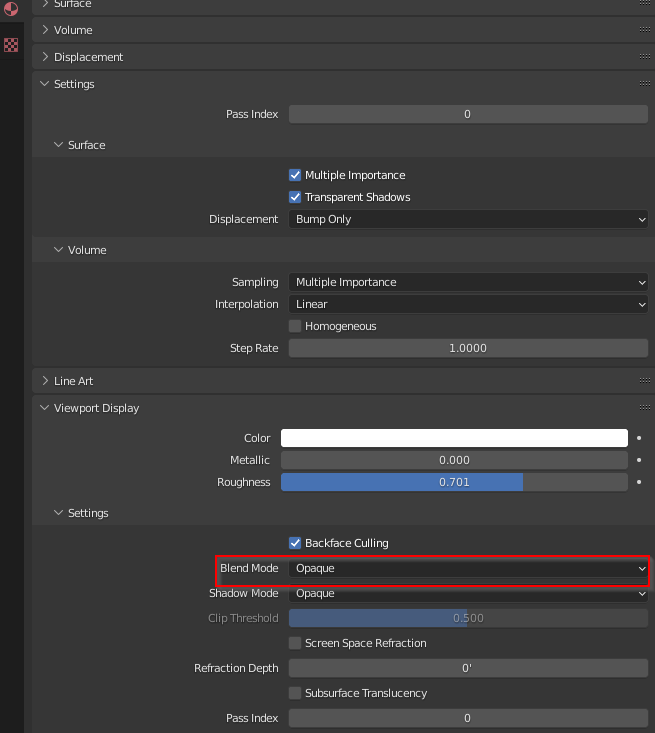
Task: Open the Sampling dropdown
Action: click(x=468, y=282)
